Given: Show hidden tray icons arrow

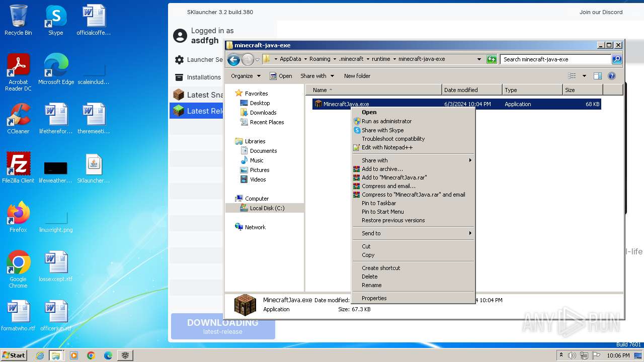Looking at the screenshot, I should click(561, 355).
